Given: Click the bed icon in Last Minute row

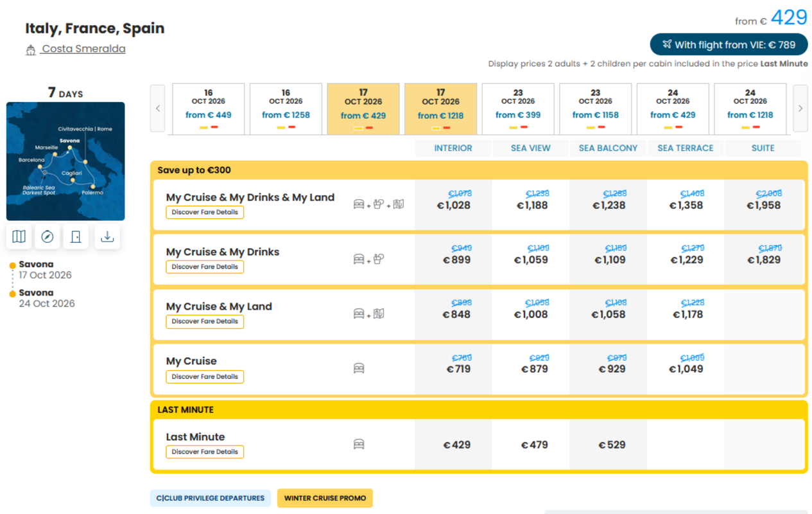Looking at the screenshot, I should [359, 444].
